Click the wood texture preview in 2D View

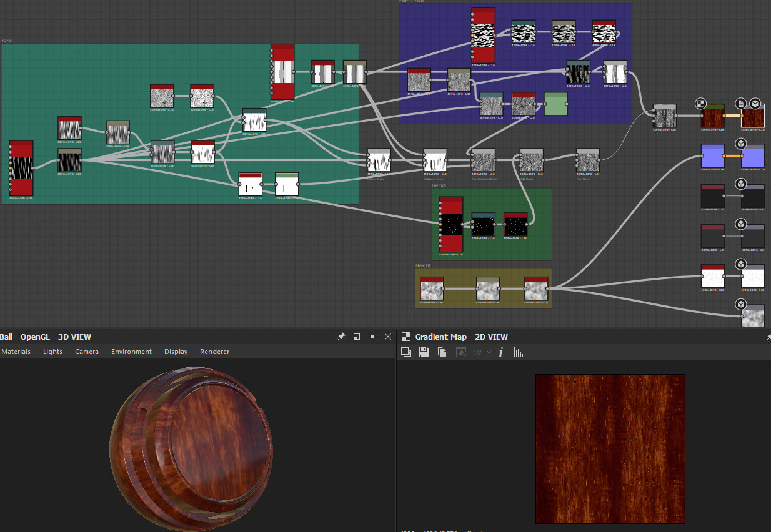610,448
